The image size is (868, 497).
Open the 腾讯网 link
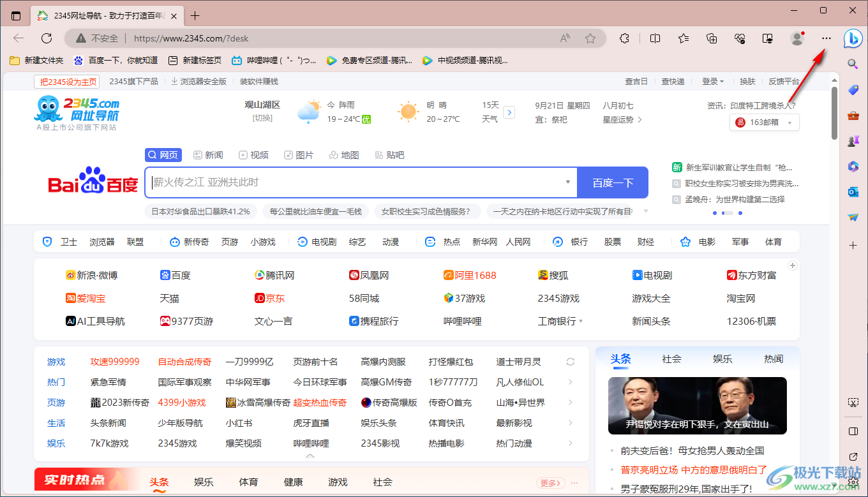coord(274,276)
